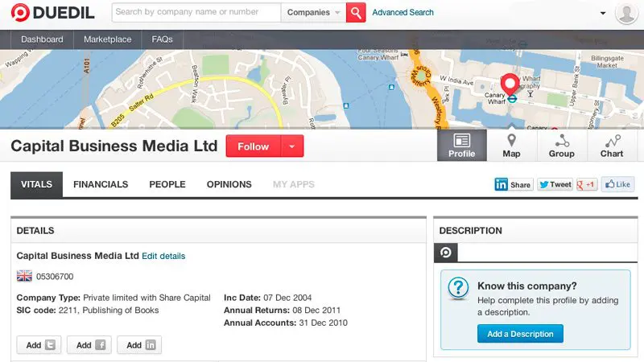
Task: Switch to the Financials tab
Action: 101,184
